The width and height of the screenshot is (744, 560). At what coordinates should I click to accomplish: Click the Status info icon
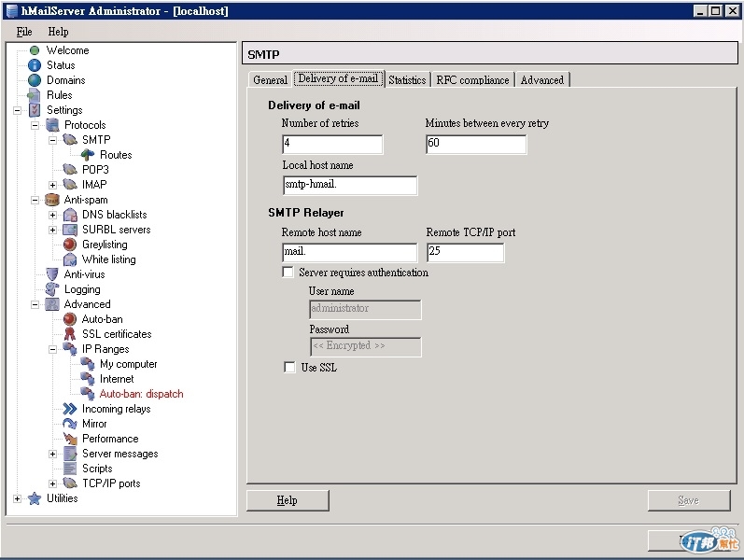(35, 65)
